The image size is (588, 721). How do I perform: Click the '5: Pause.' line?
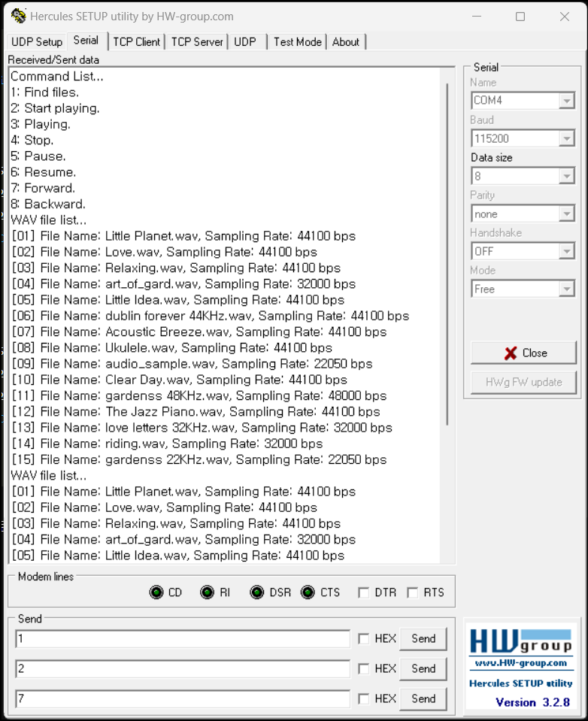click(38, 156)
